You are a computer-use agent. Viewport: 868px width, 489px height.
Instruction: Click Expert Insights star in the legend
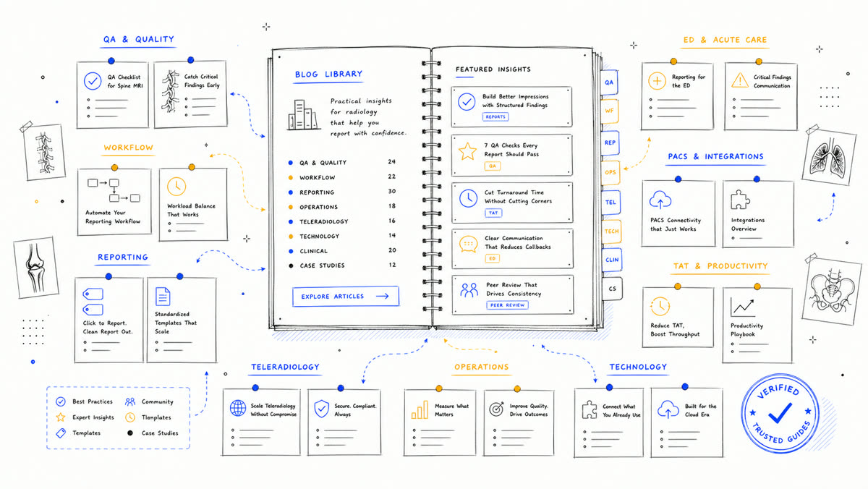coord(60,417)
